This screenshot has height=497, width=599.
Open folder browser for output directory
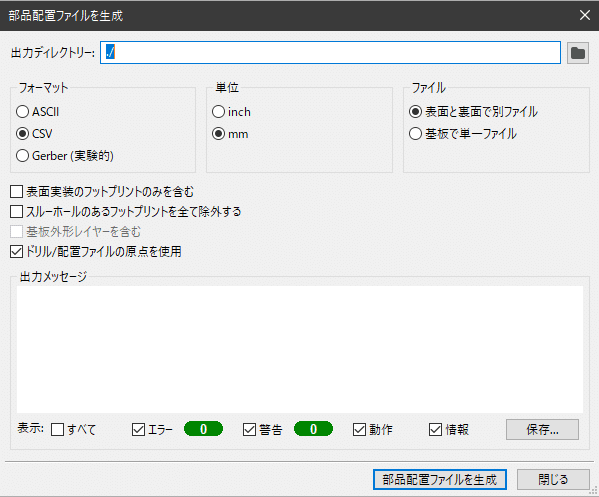click(578, 53)
